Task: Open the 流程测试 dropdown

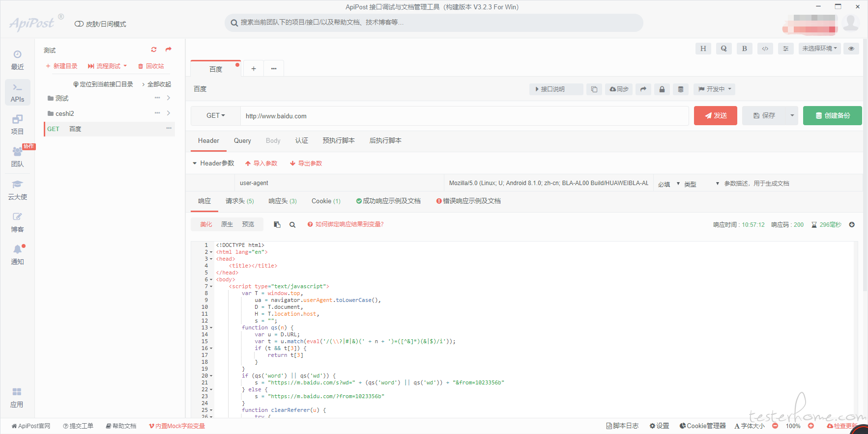Action: (x=107, y=66)
